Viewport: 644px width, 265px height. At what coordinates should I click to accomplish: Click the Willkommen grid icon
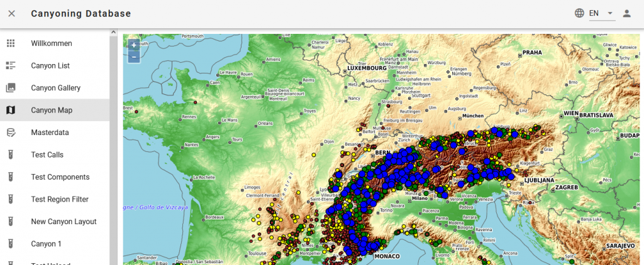[x=11, y=43]
